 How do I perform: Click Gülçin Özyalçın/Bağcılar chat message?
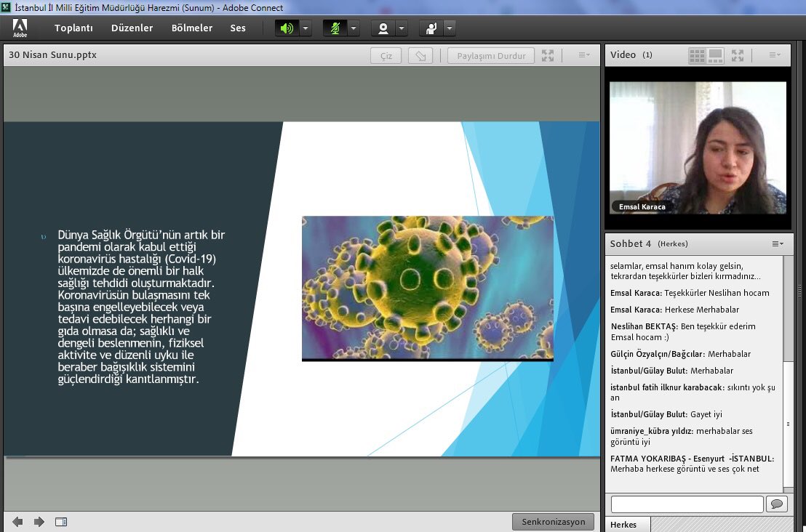(x=681, y=354)
